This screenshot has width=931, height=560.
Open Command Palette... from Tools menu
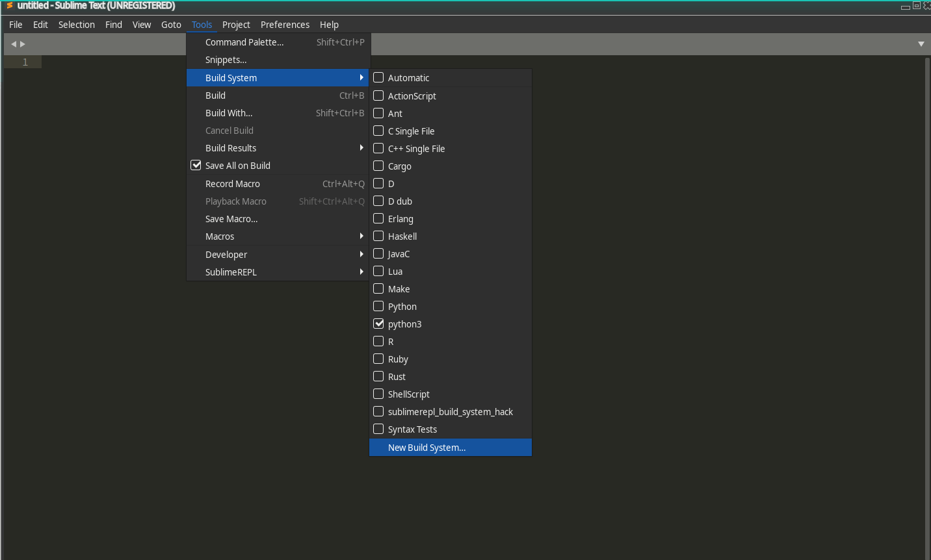(278, 42)
